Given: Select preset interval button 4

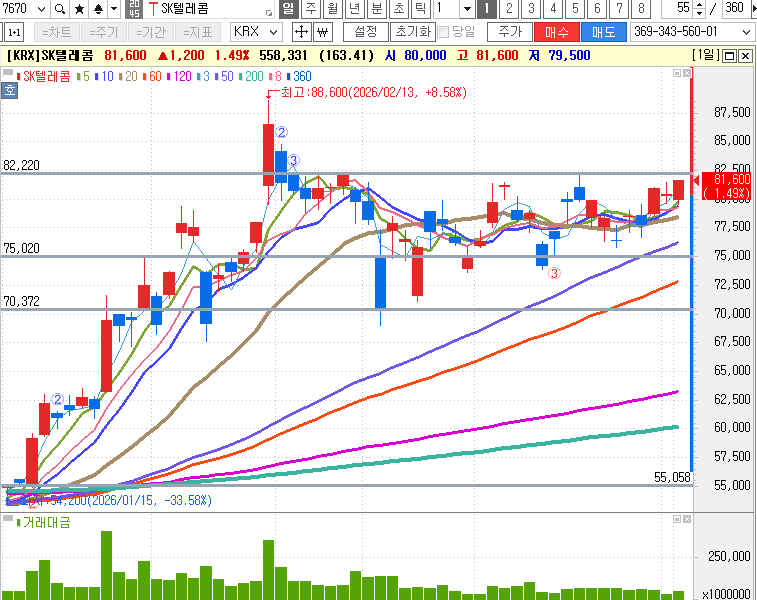Looking at the screenshot, I should click(553, 9).
